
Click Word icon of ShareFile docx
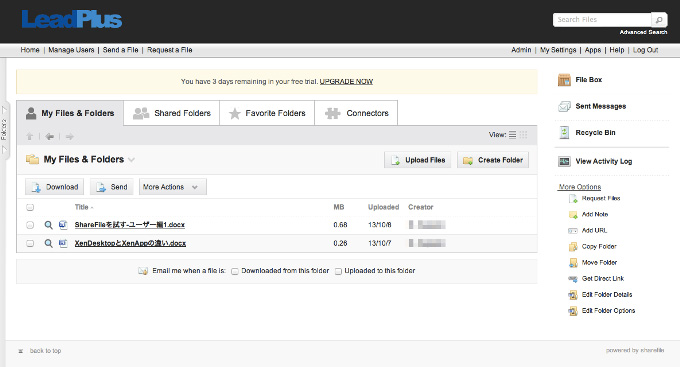click(63, 225)
